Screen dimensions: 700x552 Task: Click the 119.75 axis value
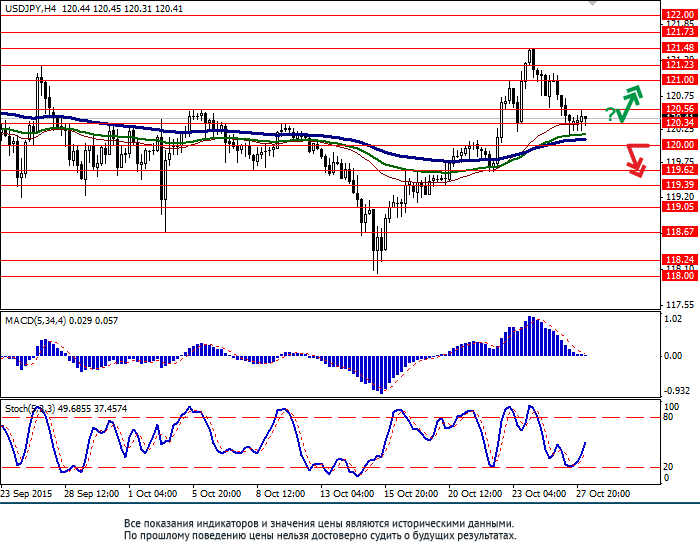click(x=680, y=161)
